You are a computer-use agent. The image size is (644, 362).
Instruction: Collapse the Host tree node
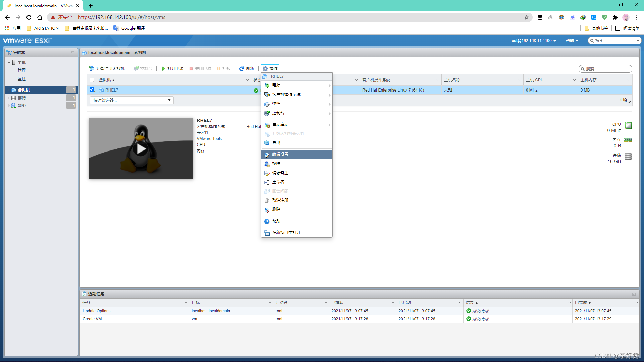click(x=9, y=63)
